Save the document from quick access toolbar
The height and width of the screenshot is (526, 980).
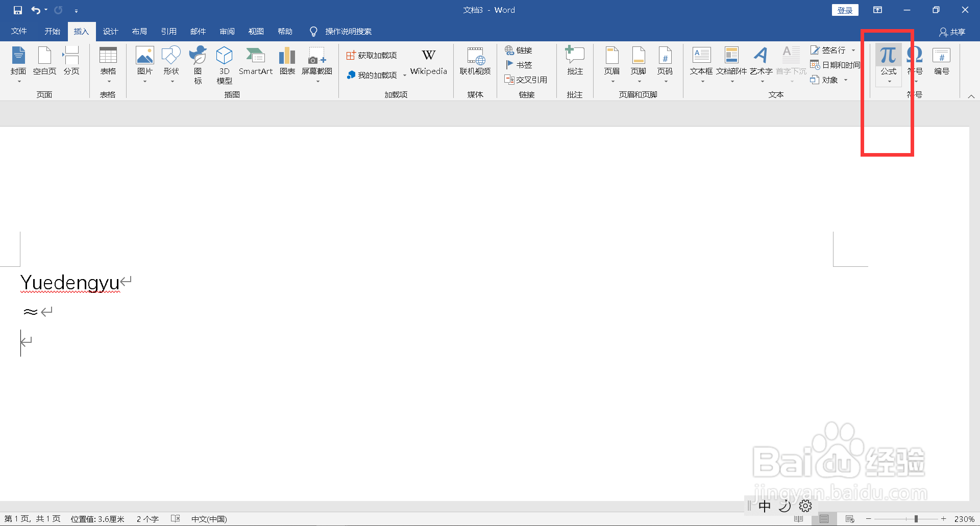click(18, 10)
